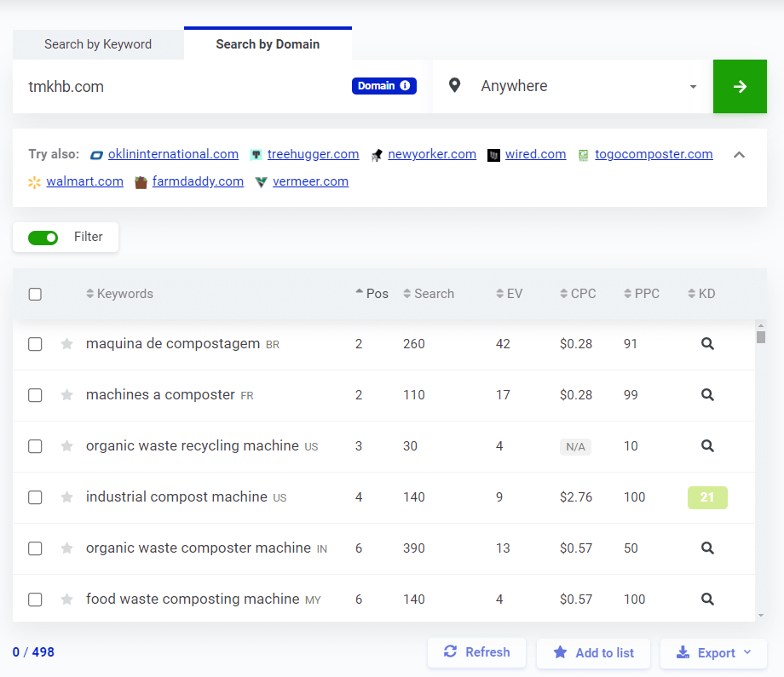The image size is (784, 677).
Task: Open the walmart.com link
Action: click(85, 181)
